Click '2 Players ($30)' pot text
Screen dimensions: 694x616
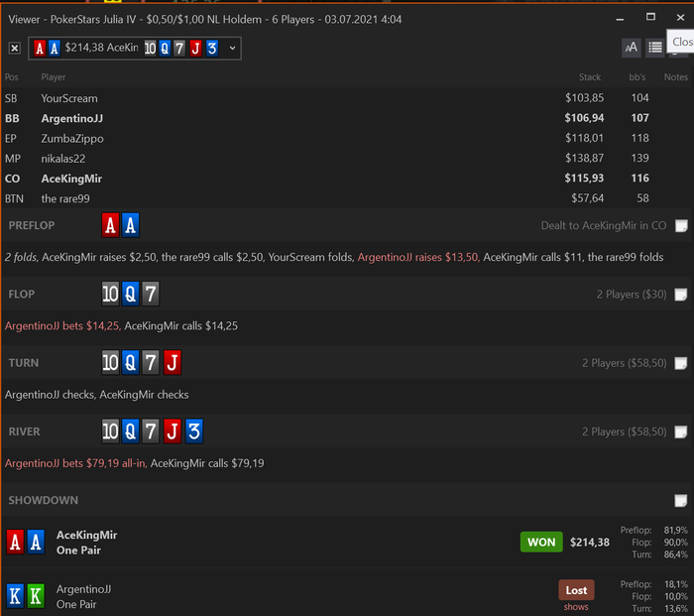click(x=632, y=294)
